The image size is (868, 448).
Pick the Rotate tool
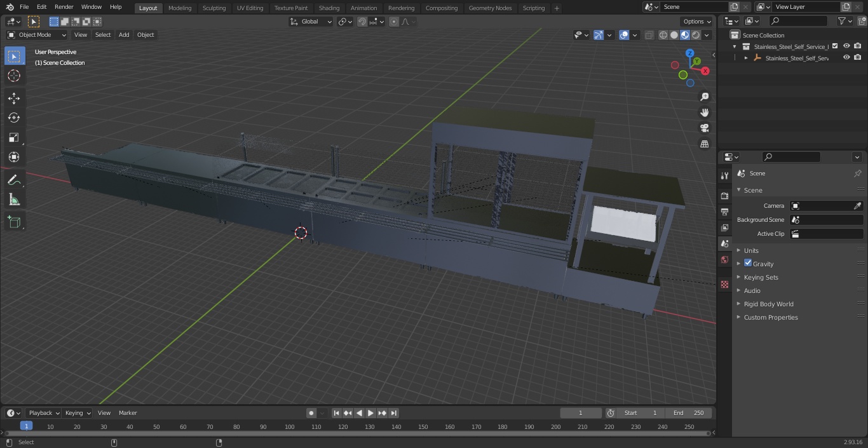click(x=14, y=118)
